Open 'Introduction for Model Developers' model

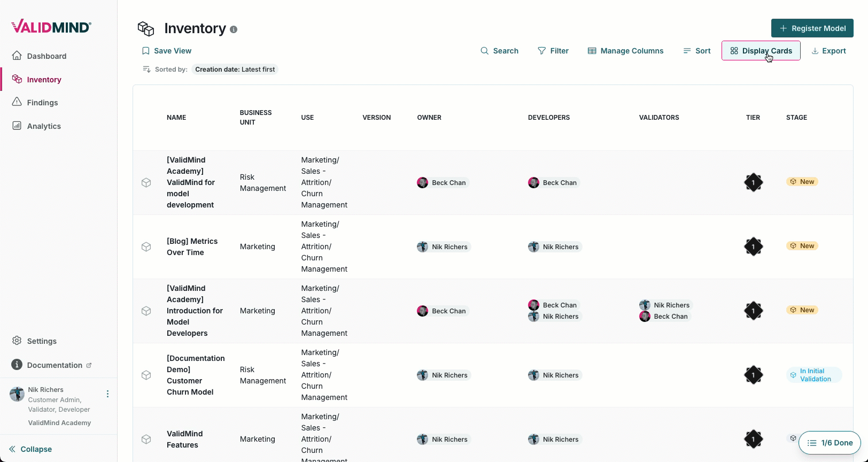(x=195, y=311)
